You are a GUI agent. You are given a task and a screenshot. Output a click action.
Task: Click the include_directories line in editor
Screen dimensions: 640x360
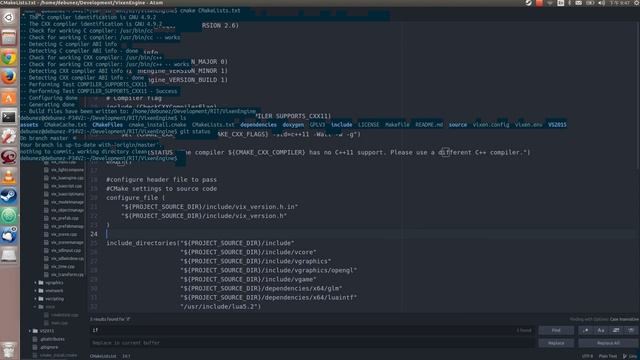tap(200, 243)
